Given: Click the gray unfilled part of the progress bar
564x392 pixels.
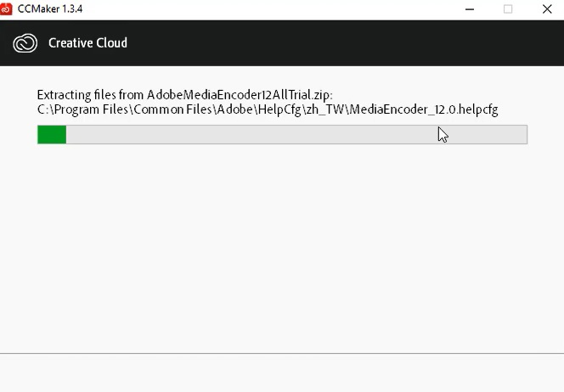Looking at the screenshot, I should point(297,134).
